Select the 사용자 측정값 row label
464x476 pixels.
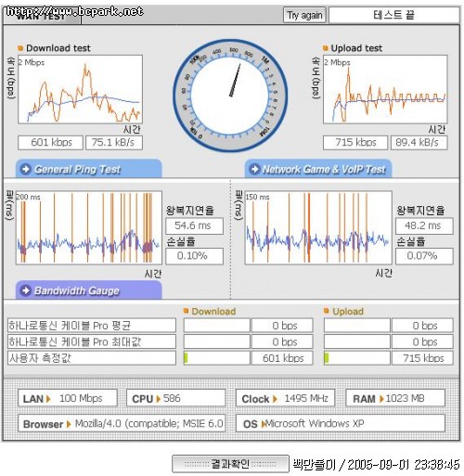[x=92, y=358]
